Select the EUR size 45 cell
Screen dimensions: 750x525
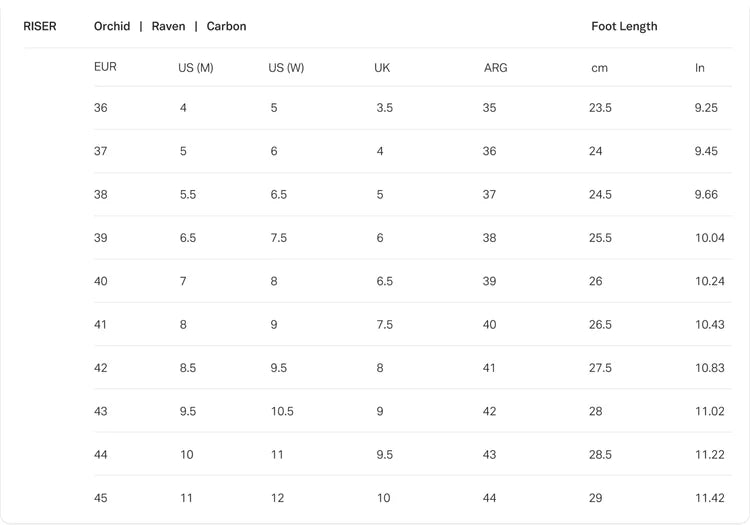point(101,498)
